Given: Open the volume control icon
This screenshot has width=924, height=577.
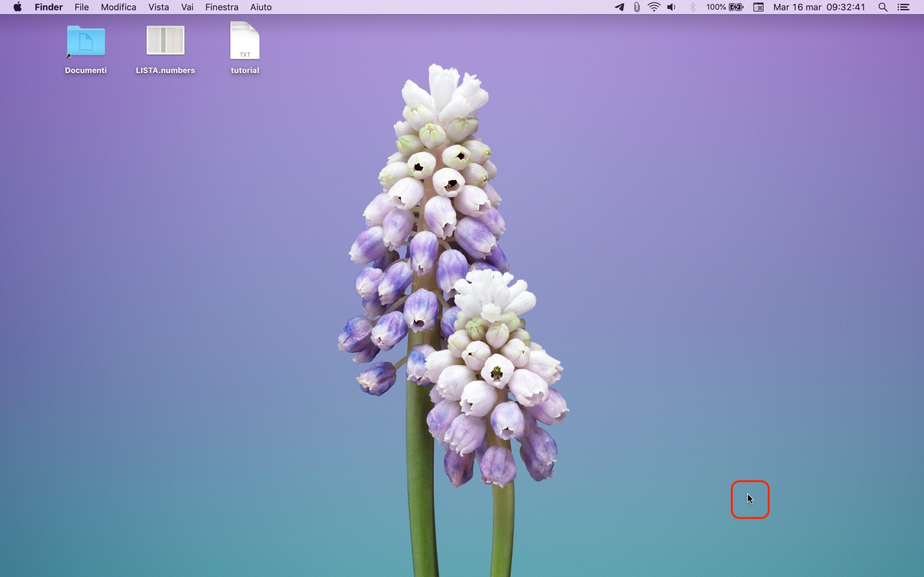Looking at the screenshot, I should pos(672,7).
